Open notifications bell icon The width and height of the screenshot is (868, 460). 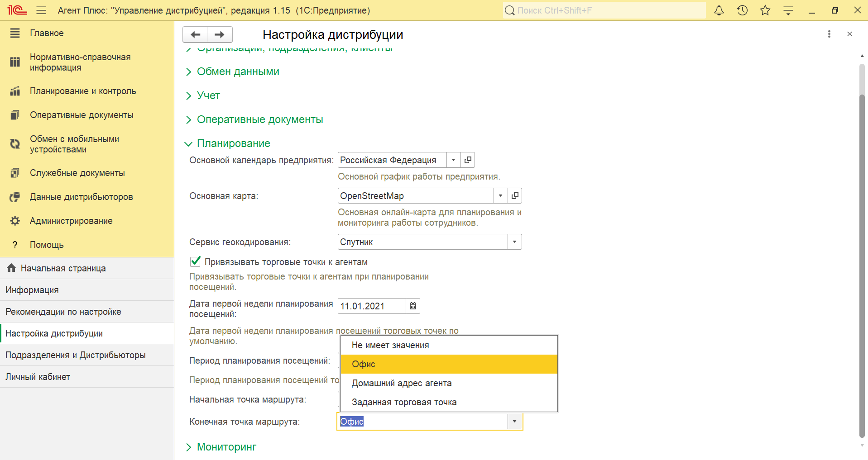click(x=719, y=10)
